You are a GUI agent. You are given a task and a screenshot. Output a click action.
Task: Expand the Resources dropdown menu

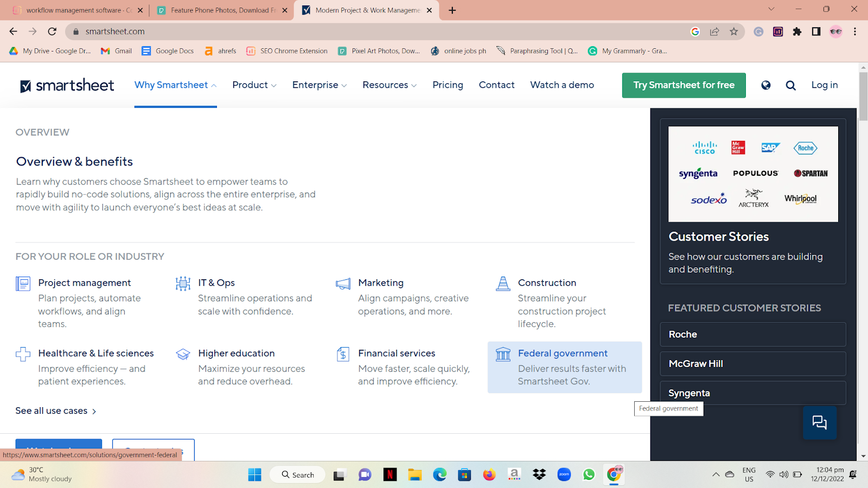tap(390, 85)
